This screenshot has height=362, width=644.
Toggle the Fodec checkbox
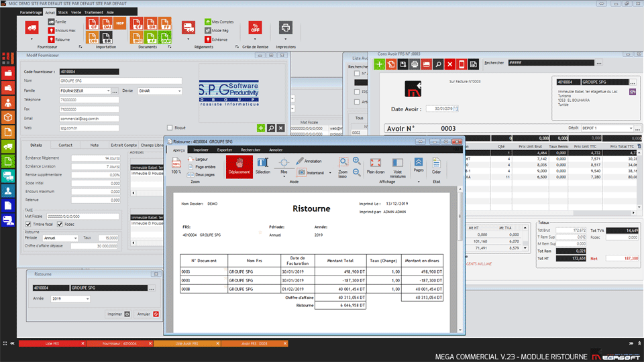60,224
